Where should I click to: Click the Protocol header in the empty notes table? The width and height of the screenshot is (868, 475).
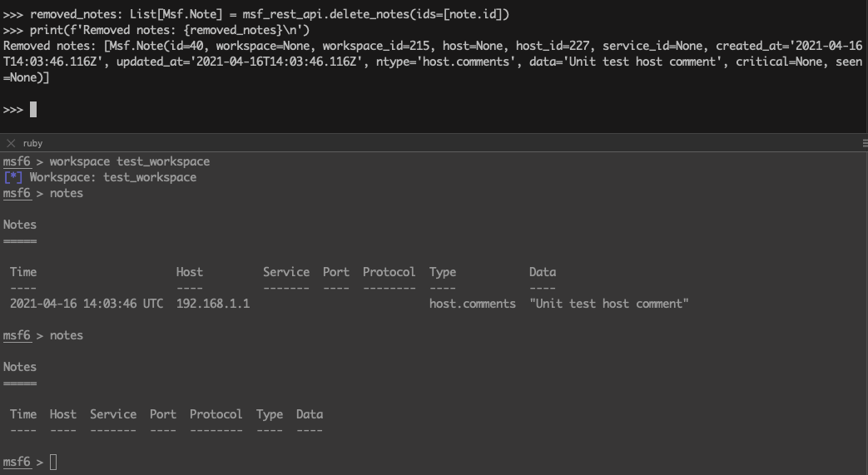pos(216,414)
